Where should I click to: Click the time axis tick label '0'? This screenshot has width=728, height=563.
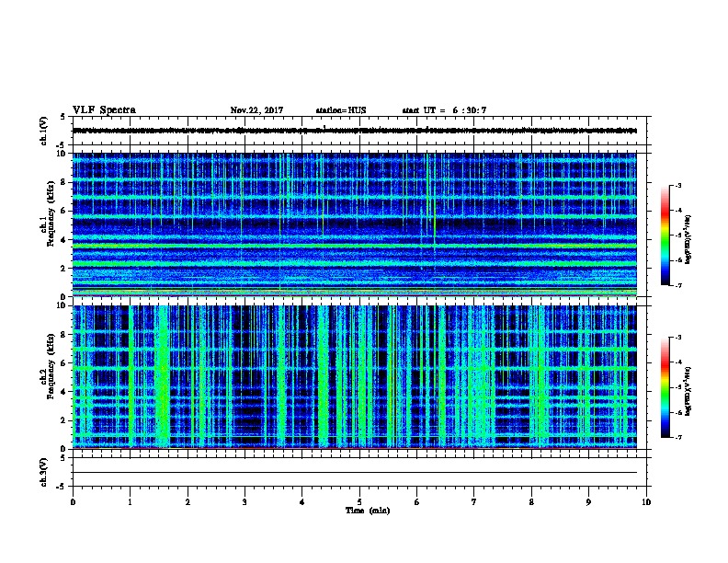(73, 501)
